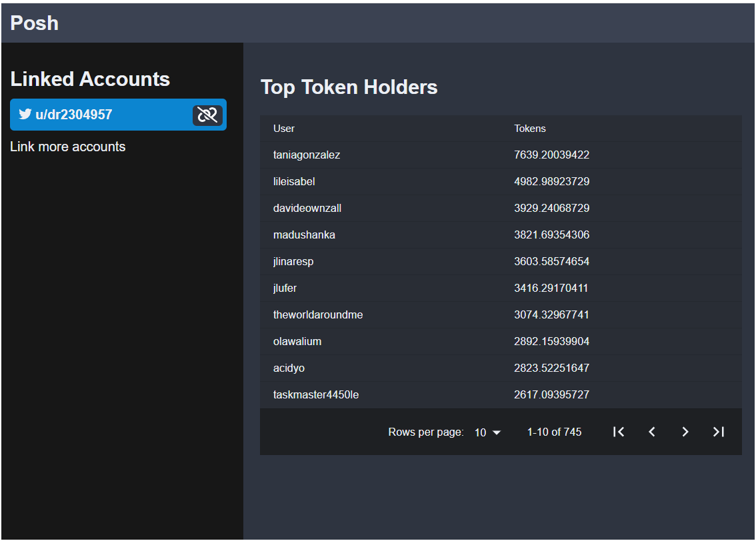Click the User column header

283,129
